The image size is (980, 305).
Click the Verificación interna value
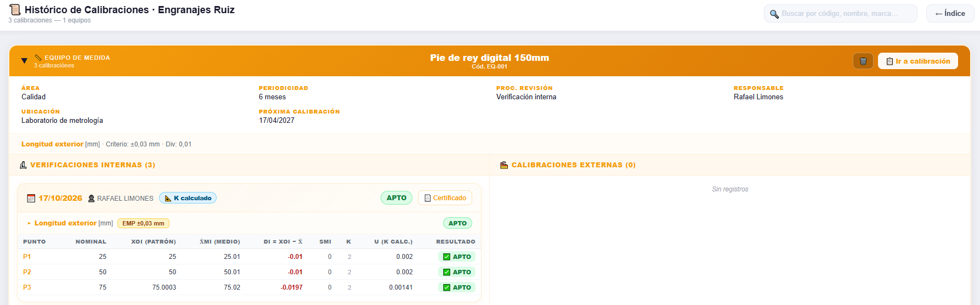point(526,97)
